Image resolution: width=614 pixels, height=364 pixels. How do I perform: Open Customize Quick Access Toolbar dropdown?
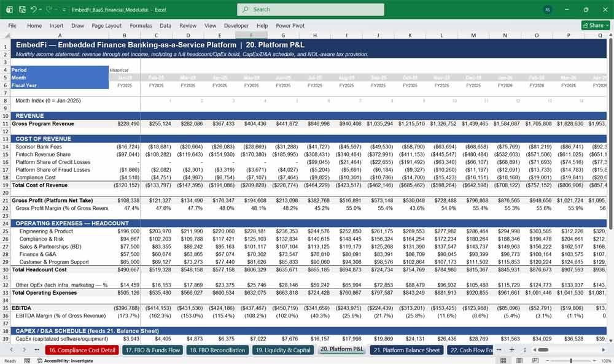click(x=64, y=10)
